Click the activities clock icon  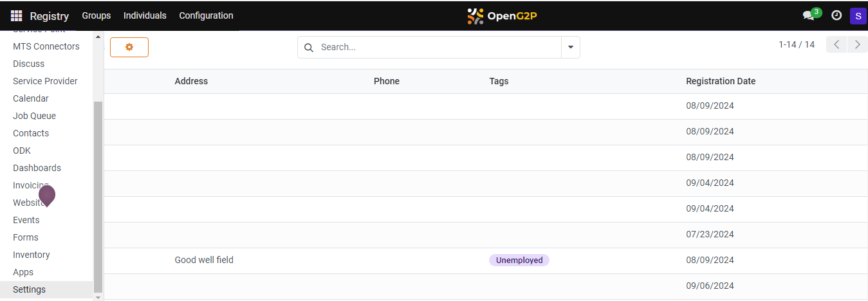pos(836,15)
